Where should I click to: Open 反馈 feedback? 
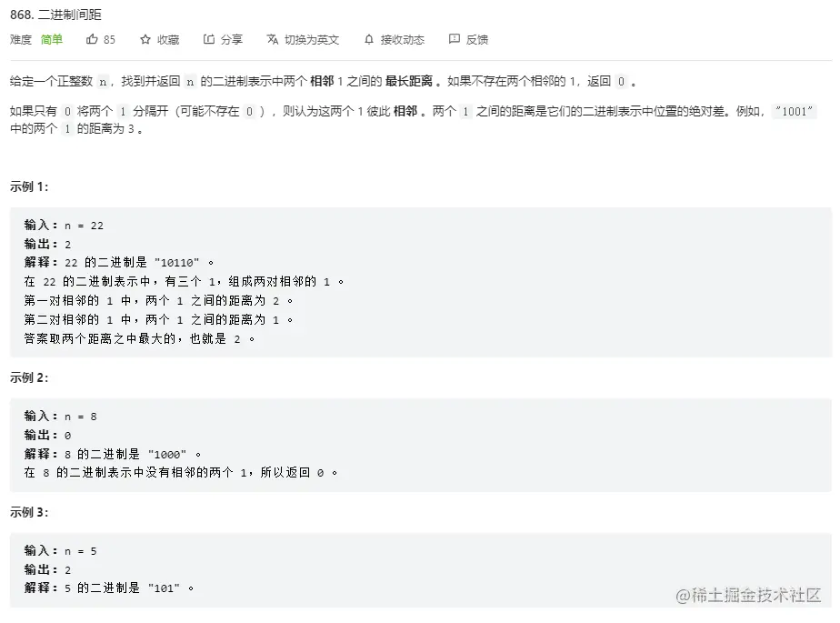tap(476, 40)
